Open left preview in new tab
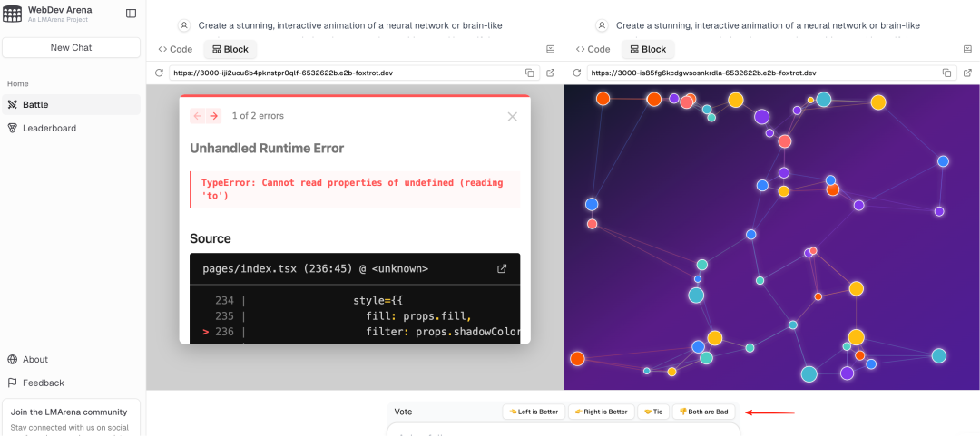 [x=551, y=73]
